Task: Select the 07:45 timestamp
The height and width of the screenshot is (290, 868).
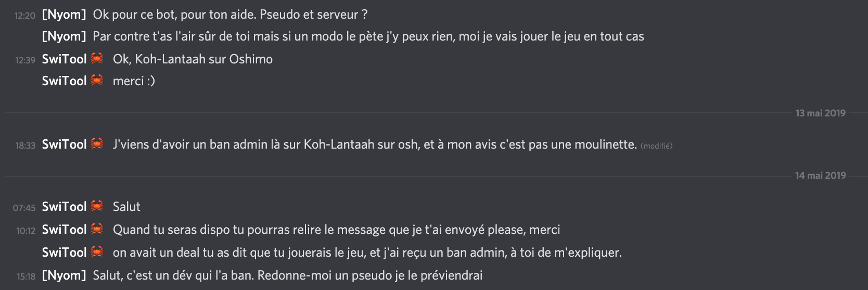Action: [x=24, y=208]
